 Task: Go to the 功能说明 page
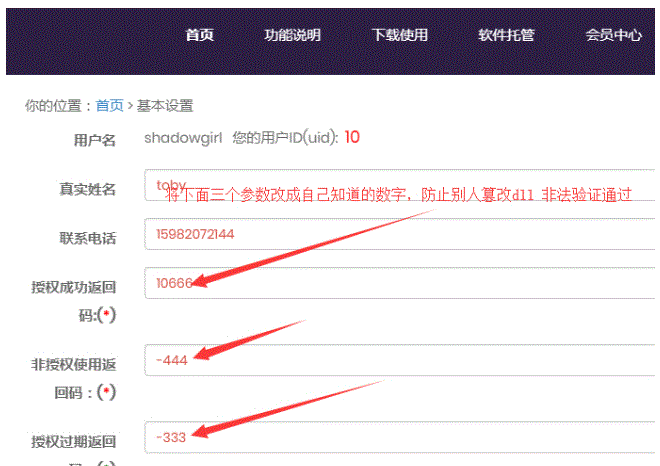pyautogui.click(x=292, y=35)
